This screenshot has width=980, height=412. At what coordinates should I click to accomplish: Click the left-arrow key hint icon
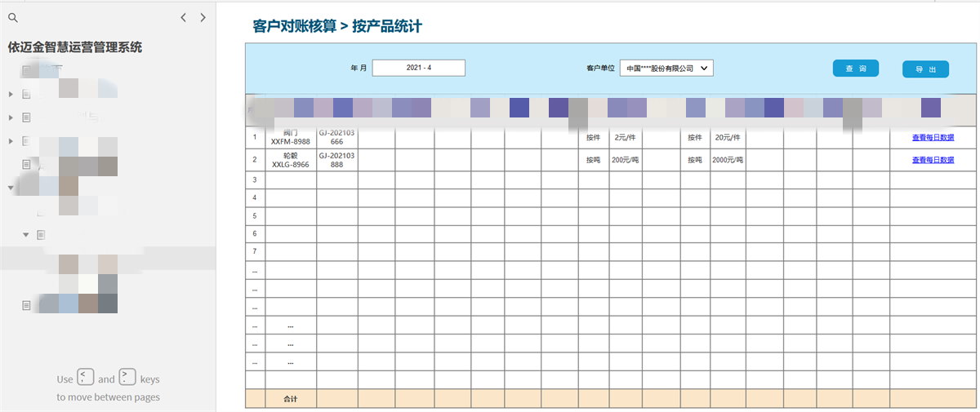pyautogui.click(x=86, y=377)
